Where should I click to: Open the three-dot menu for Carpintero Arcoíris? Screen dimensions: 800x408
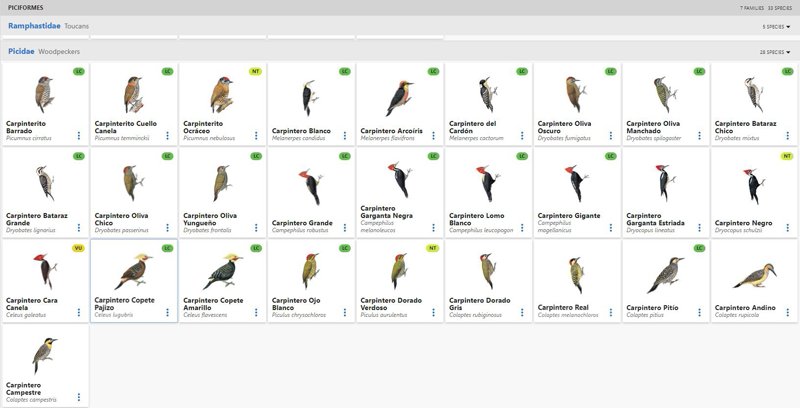pos(433,135)
